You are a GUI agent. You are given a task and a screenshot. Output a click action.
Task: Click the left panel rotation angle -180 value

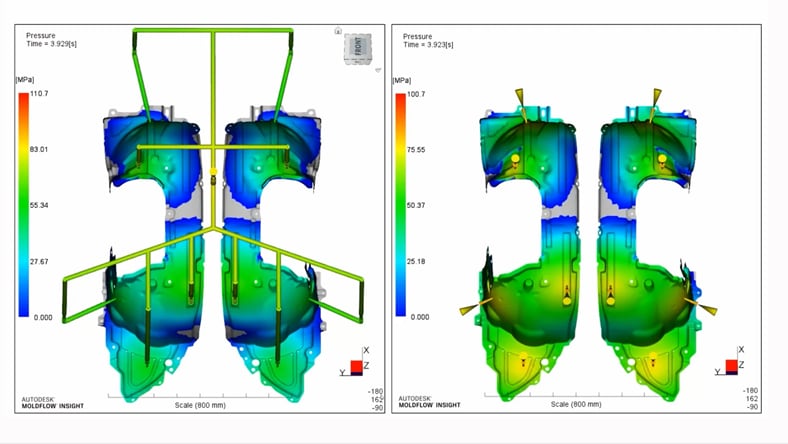375,391
